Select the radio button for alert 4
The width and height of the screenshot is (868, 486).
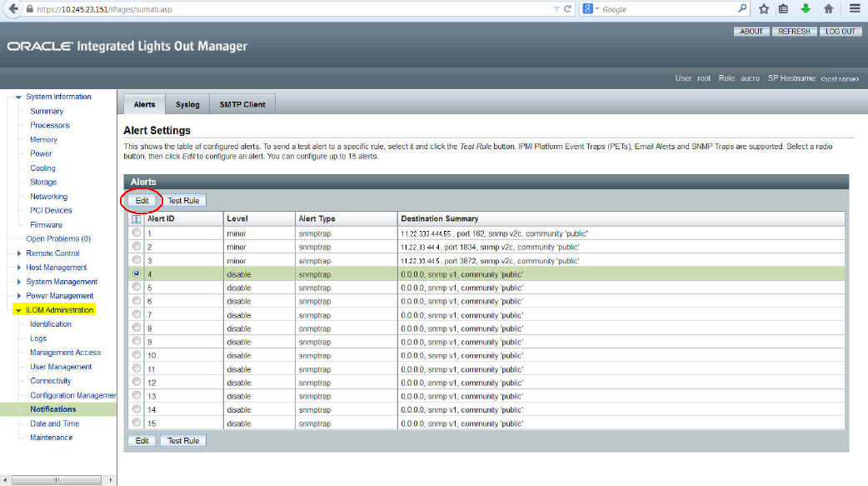[136, 273]
